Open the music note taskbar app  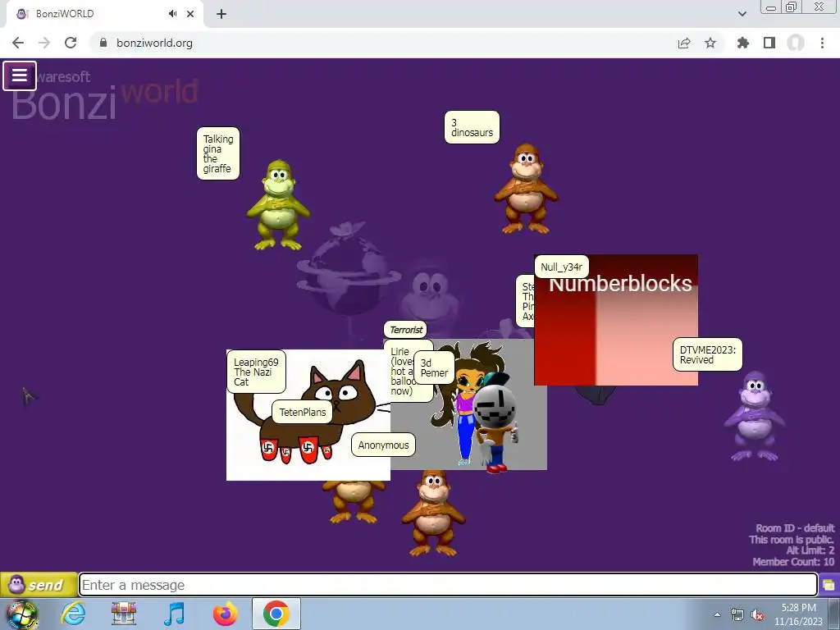[x=174, y=614]
